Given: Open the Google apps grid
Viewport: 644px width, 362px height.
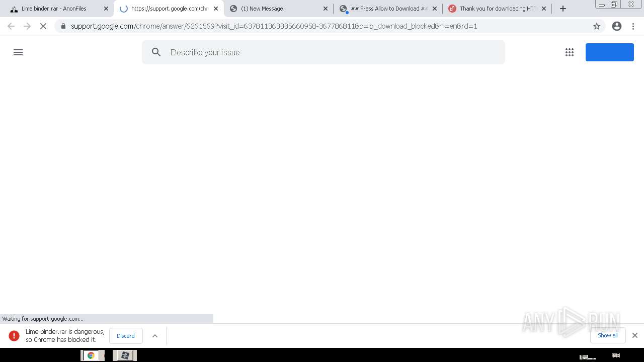Looking at the screenshot, I should click(x=570, y=52).
